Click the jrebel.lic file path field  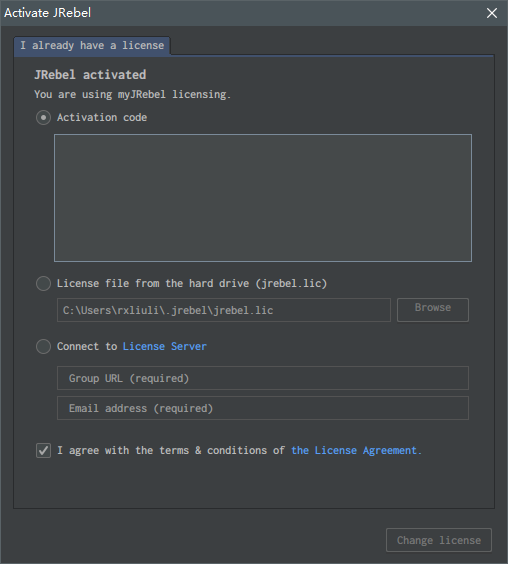click(224, 310)
